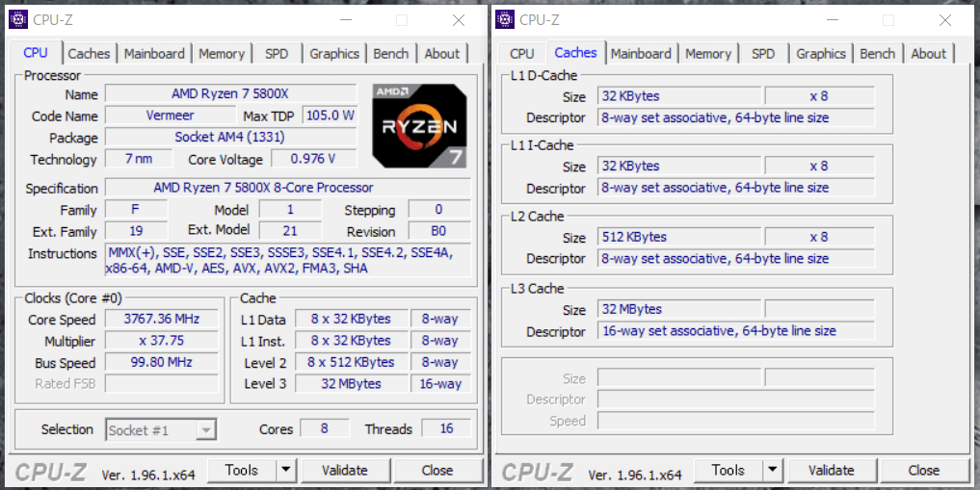
Task: Click L1 D-Cache Size 32 KBytes field
Action: pyautogui.click(x=679, y=96)
